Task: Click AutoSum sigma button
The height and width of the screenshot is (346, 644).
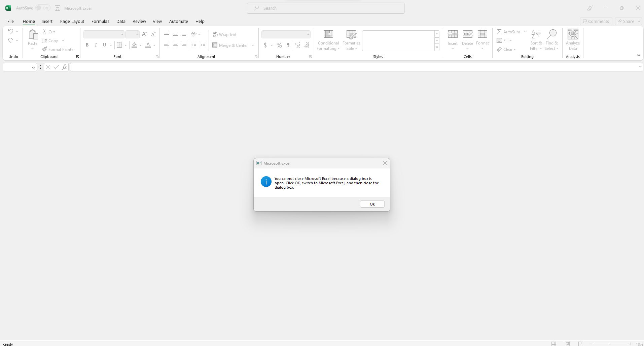Action: click(508, 32)
